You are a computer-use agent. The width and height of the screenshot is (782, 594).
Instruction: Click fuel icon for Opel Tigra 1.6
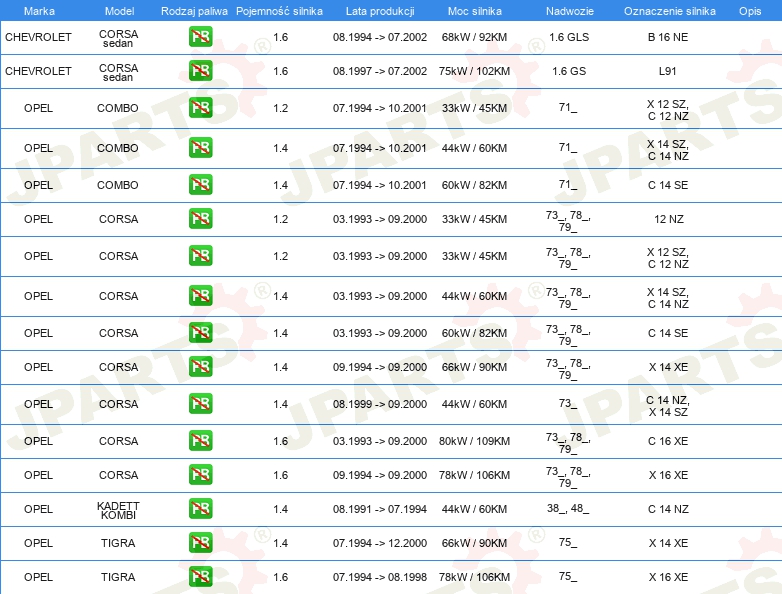click(200, 577)
